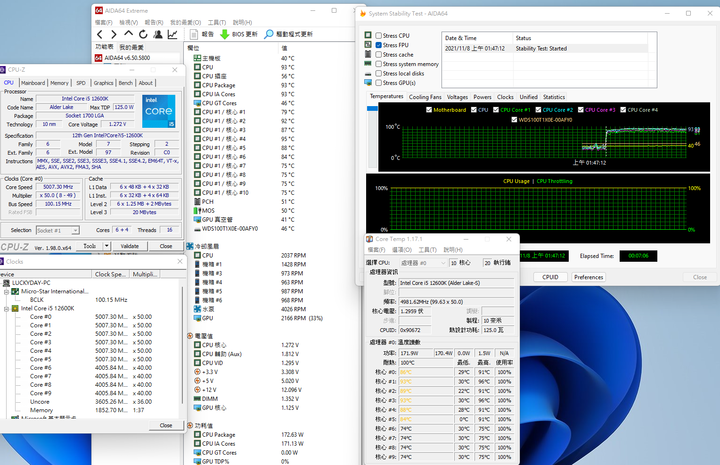Open AIDA64 工具(T) menu
The image size is (720, 465).
coord(217,22)
